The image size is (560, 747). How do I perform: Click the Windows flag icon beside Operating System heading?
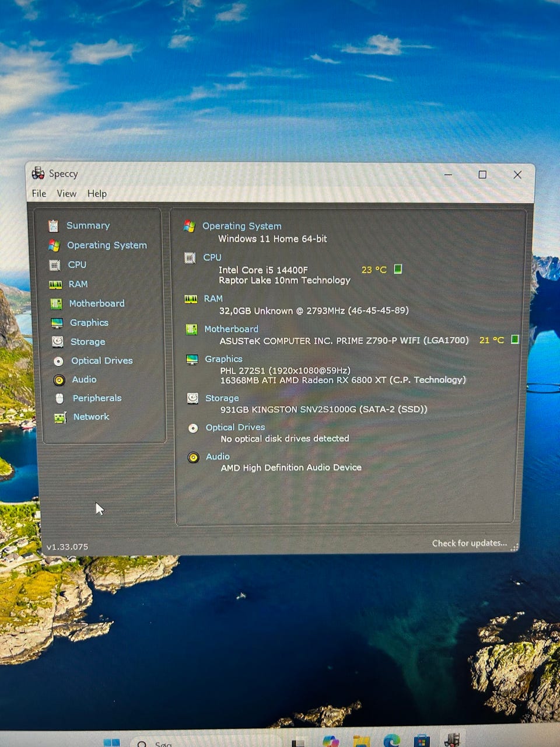(189, 226)
